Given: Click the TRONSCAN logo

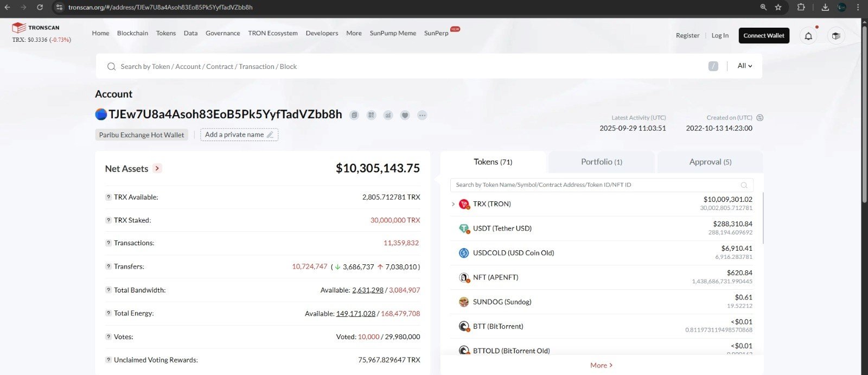Looking at the screenshot, I should click(36, 28).
